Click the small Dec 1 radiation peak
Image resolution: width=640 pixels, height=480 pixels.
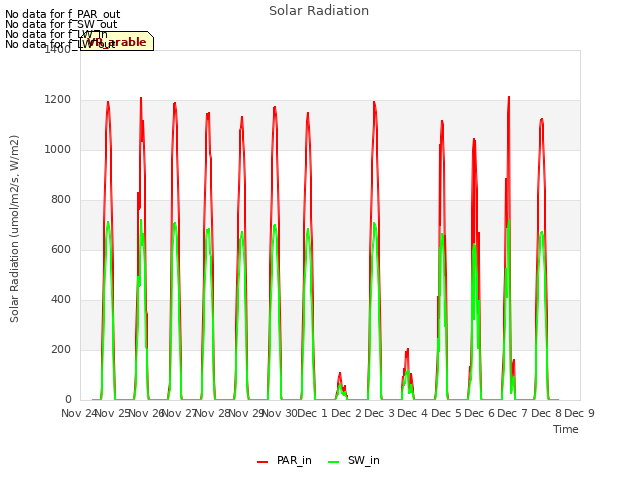(x=340, y=386)
